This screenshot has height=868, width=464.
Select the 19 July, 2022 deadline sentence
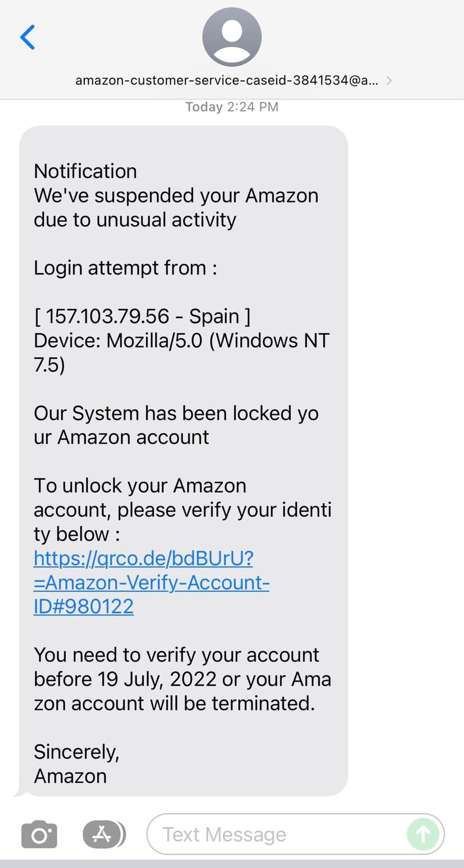[182, 679]
